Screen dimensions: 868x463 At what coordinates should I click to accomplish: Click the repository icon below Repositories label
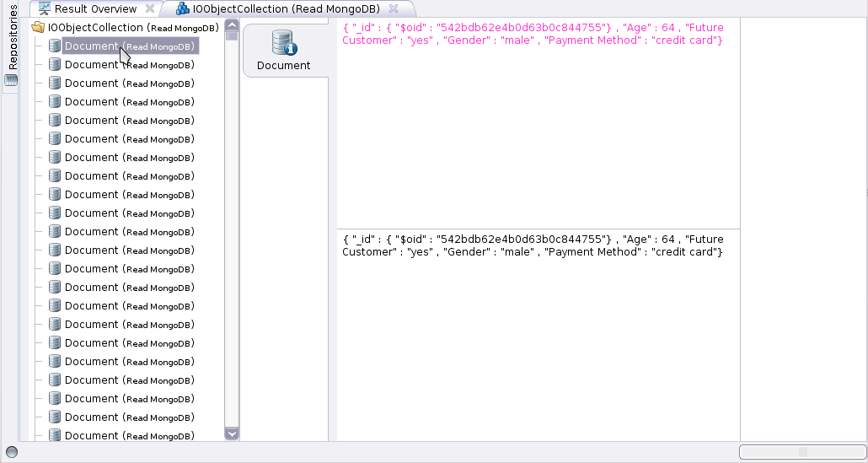[x=11, y=81]
